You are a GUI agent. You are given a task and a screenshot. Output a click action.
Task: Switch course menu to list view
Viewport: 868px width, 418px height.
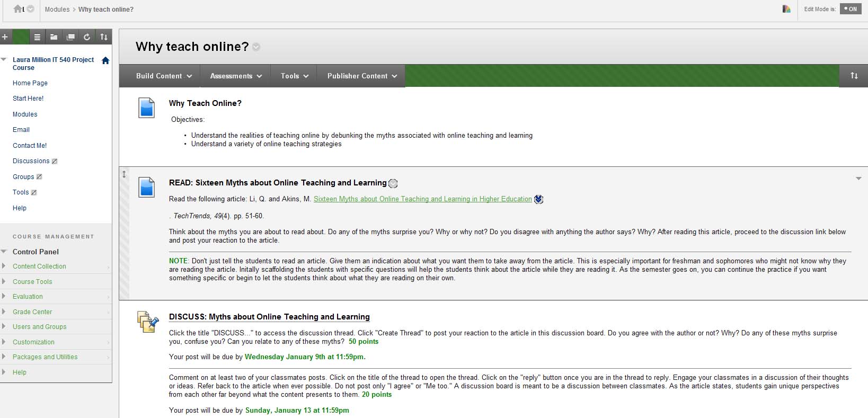click(37, 37)
